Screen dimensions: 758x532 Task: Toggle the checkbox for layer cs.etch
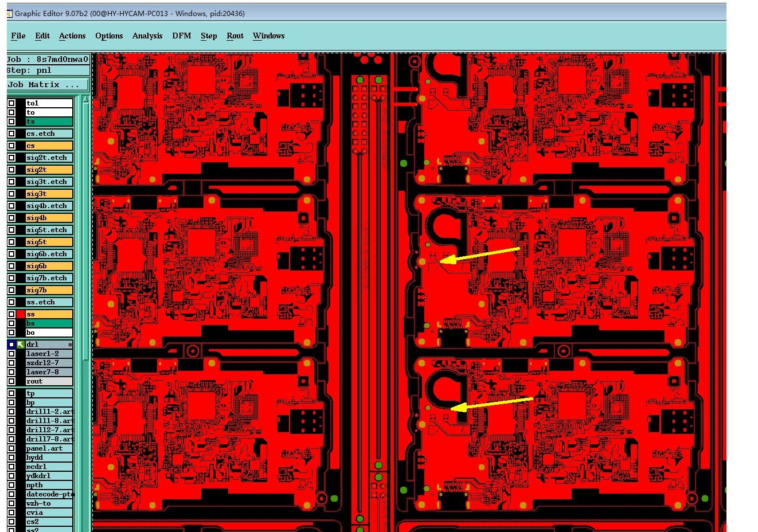[x=11, y=134]
